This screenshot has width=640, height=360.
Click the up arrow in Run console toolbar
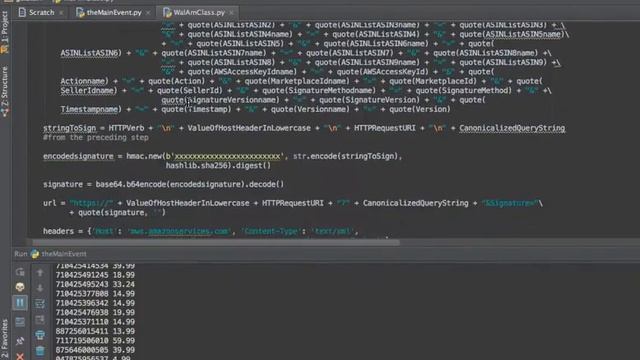click(40, 272)
